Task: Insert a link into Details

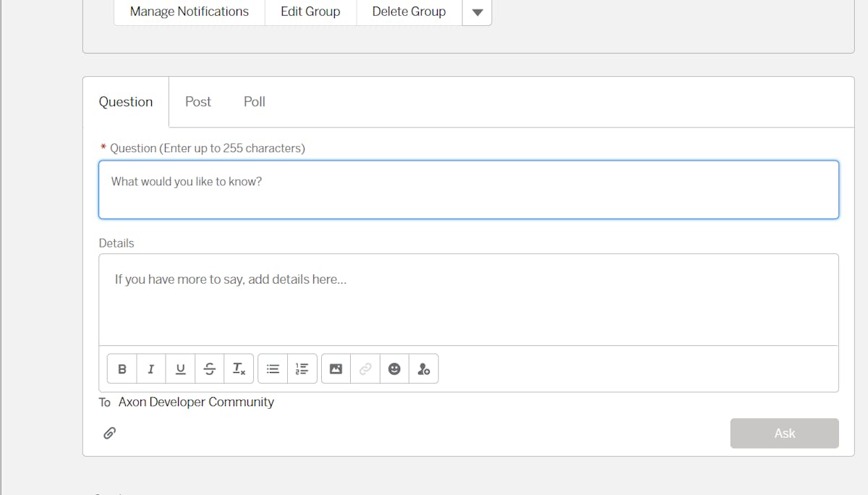Action: point(365,369)
